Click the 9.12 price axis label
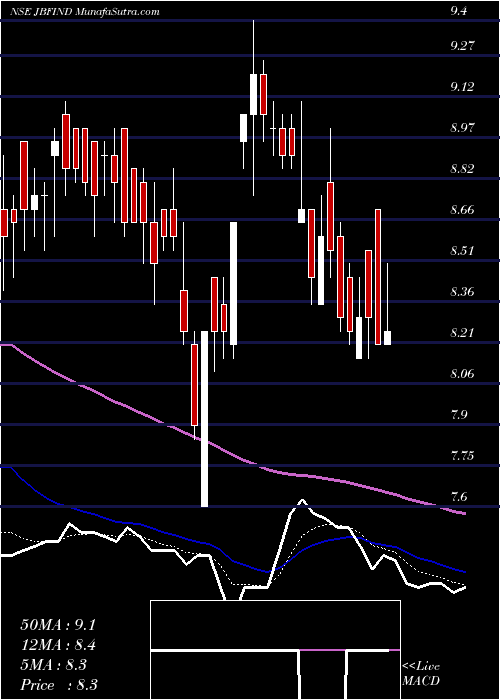The height and width of the screenshot is (700, 500). 463,87
